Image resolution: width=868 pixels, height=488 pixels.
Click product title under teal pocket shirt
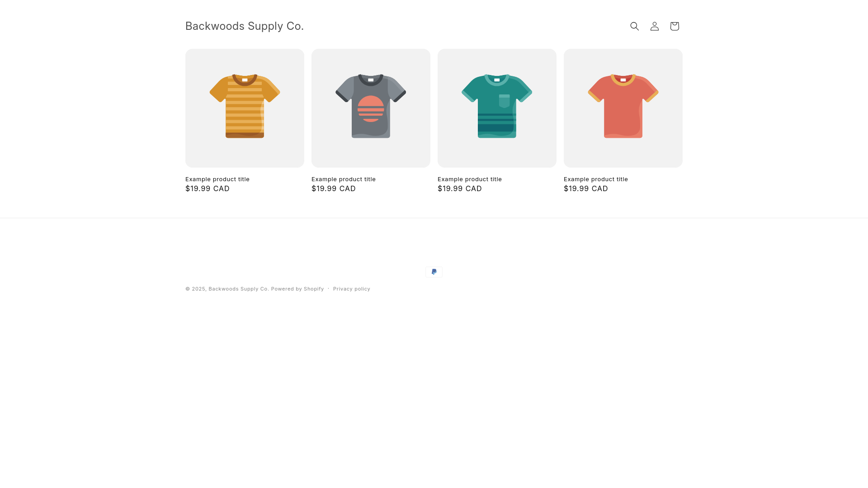click(470, 179)
